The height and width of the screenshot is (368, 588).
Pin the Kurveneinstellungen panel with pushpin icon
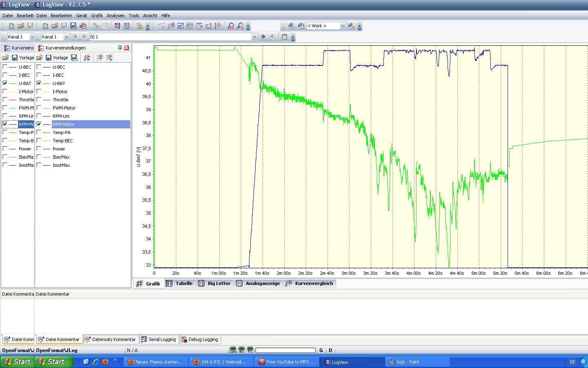pos(120,48)
